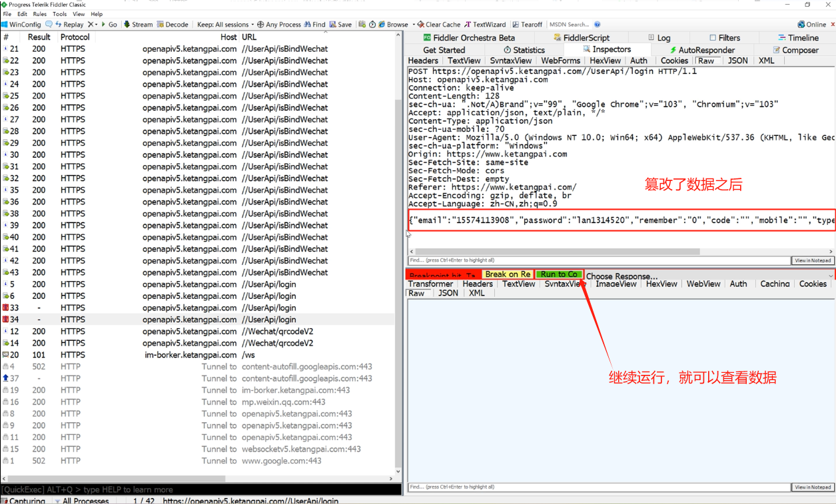Click the WinConfig toolbar button
This screenshot has width=836, height=504.
21,25
